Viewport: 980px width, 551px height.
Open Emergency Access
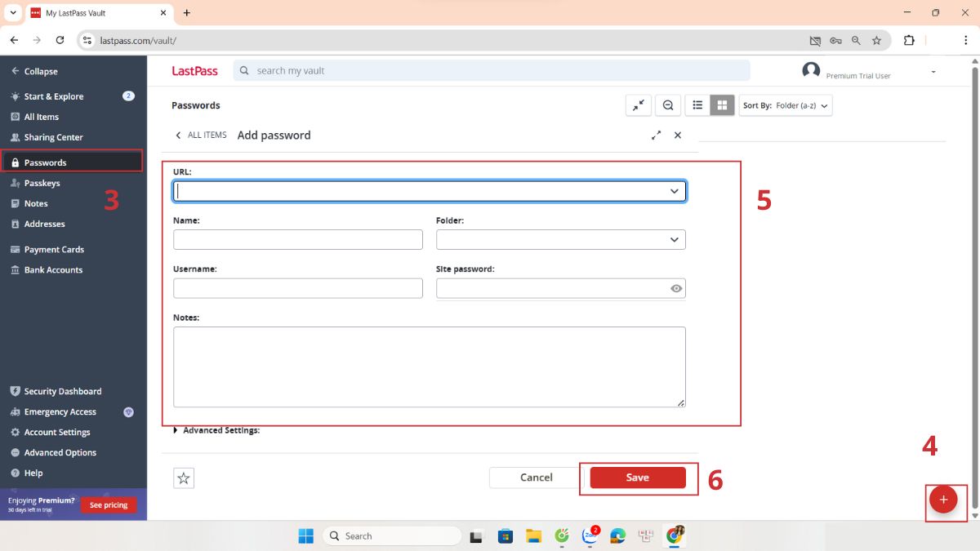(53, 411)
